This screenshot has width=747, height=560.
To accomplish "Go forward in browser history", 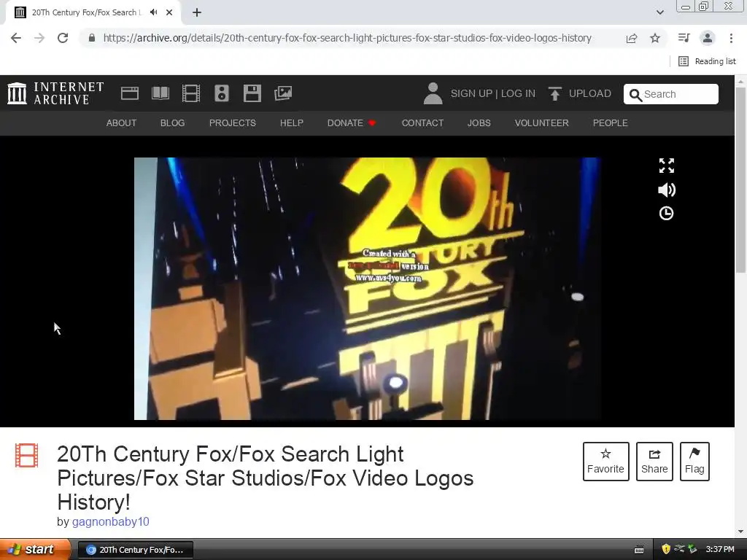I will [39, 38].
